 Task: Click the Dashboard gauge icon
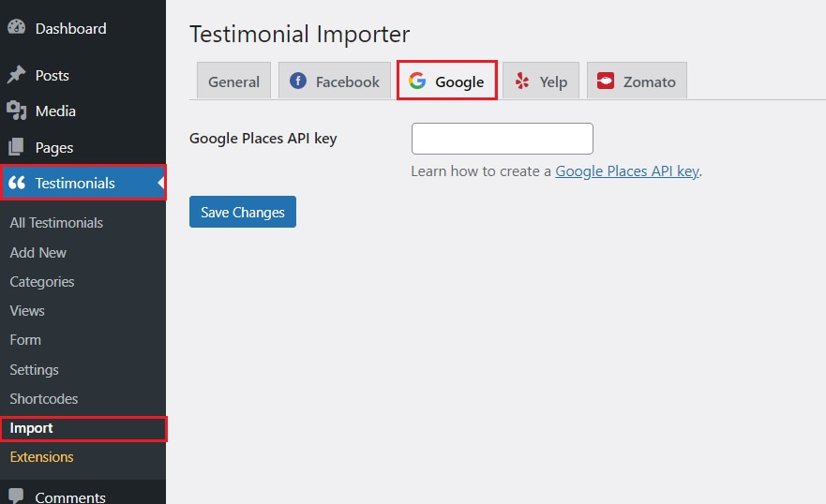[16, 27]
